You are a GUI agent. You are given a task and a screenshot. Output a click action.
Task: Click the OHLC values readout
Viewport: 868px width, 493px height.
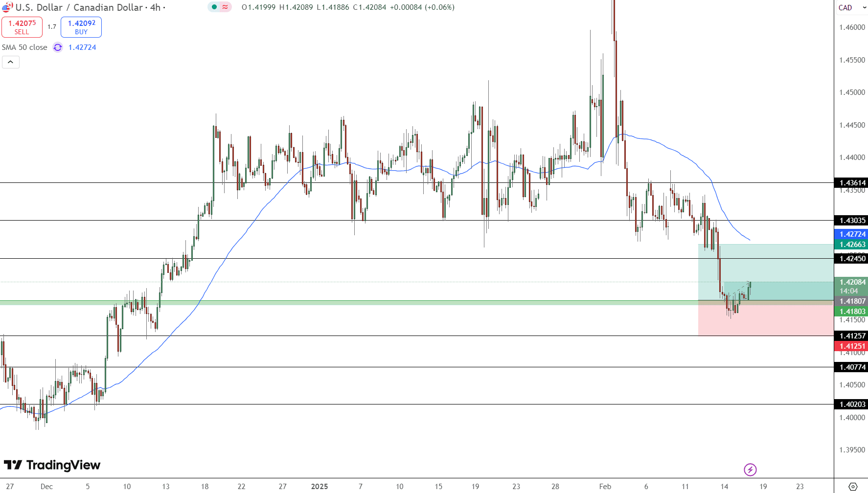pos(348,7)
